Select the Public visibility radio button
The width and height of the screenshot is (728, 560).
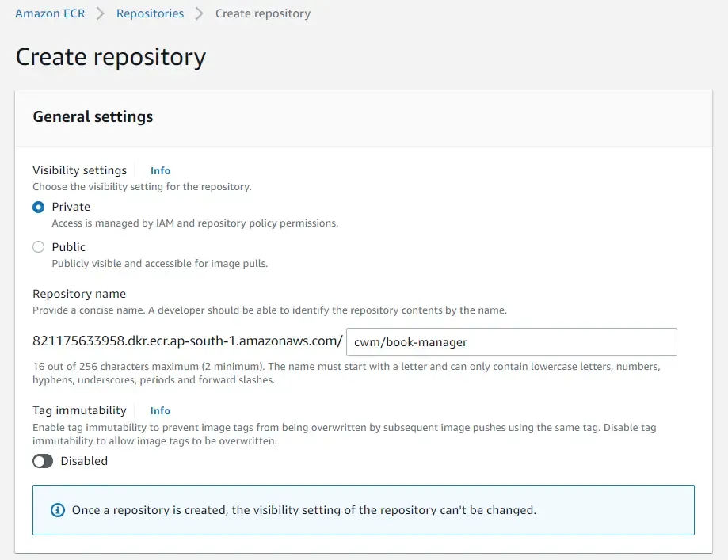click(38, 247)
